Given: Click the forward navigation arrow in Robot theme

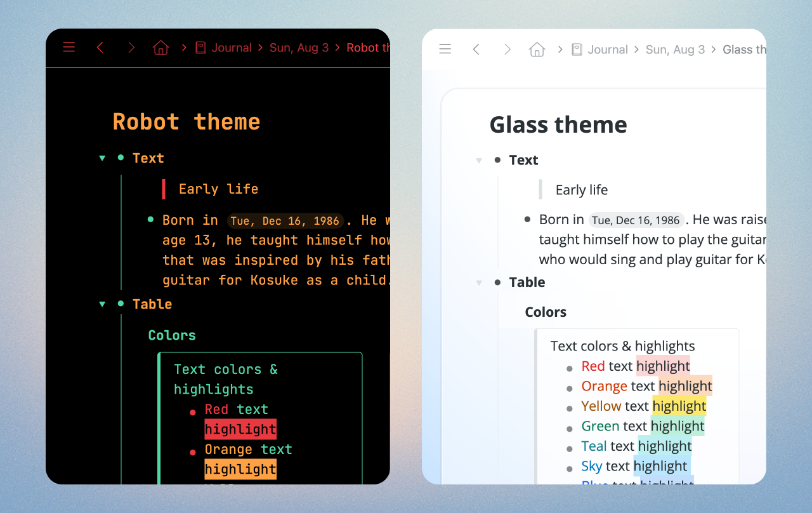Looking at the screenshot, I should pos(131,47).
